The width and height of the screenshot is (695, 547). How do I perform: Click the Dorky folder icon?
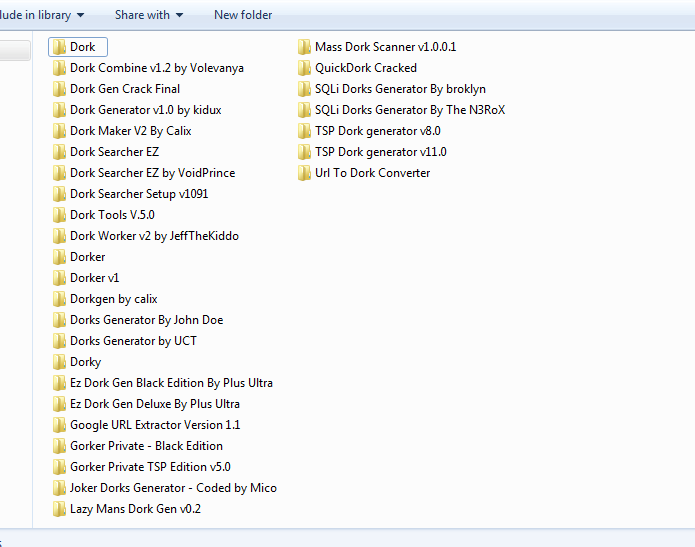pyautogui.click(x=59, y=362)
